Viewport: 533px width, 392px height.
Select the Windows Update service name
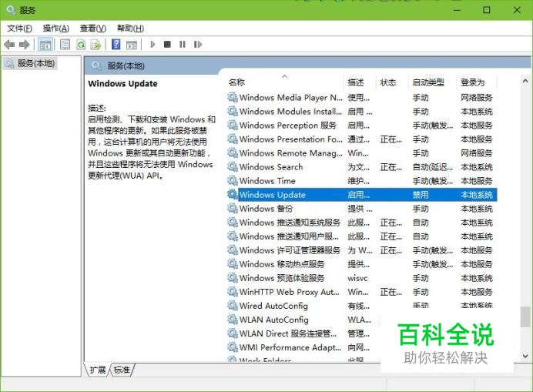(273, 195)
